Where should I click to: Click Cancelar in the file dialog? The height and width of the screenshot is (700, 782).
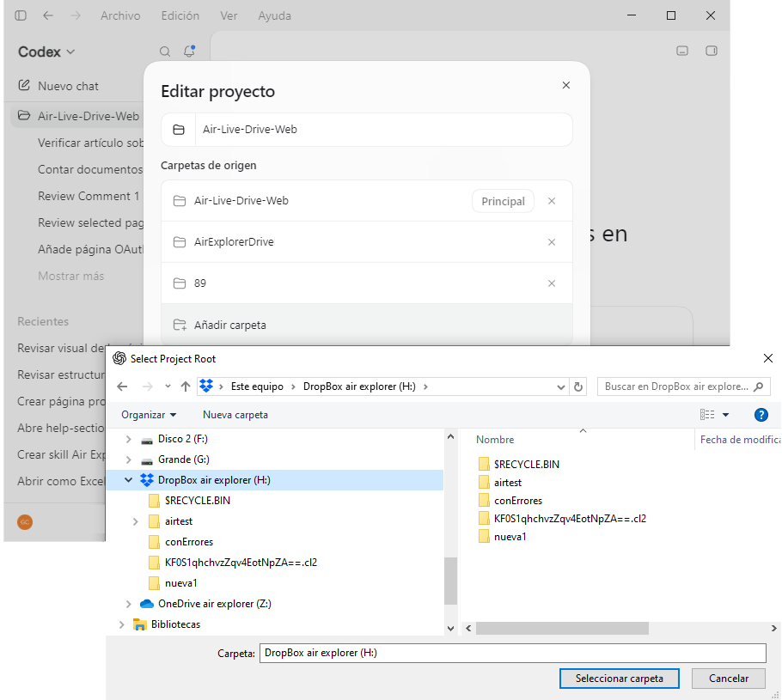coord(728,679)
